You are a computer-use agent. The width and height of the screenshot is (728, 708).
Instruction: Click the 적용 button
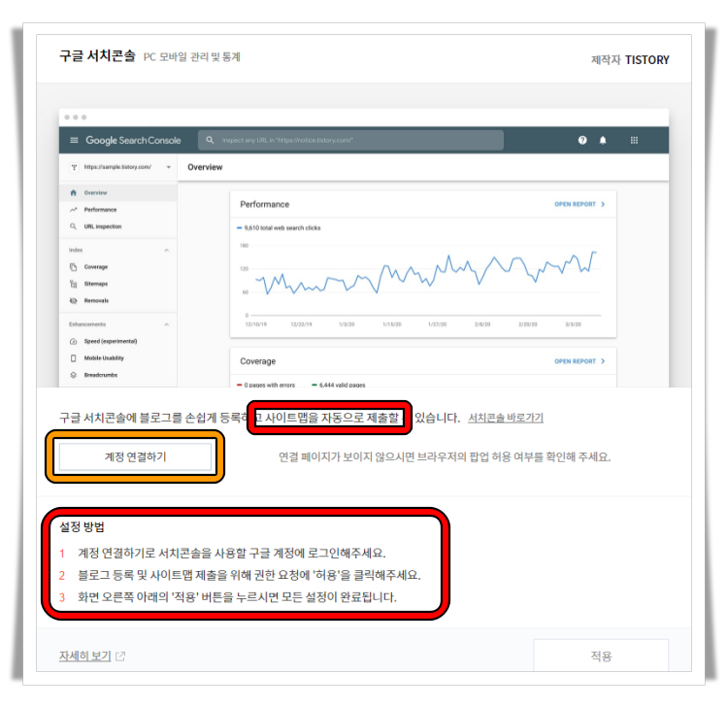601,656
